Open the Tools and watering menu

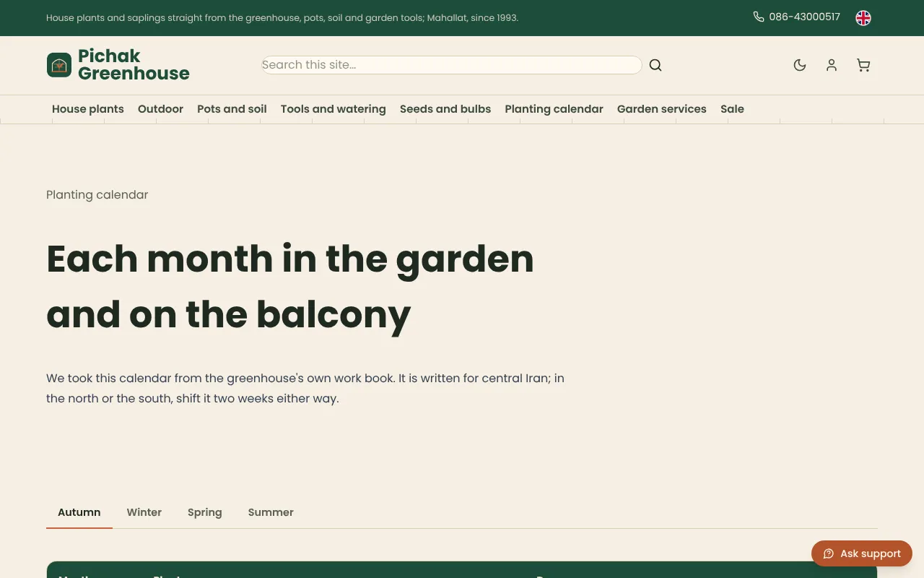pyautogui.click(x=334, y=109)
